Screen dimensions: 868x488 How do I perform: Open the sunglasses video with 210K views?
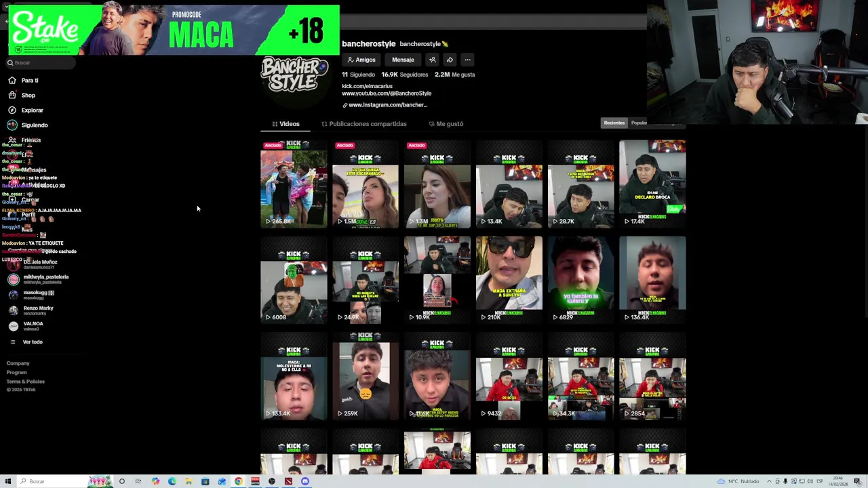click(509, 280)
